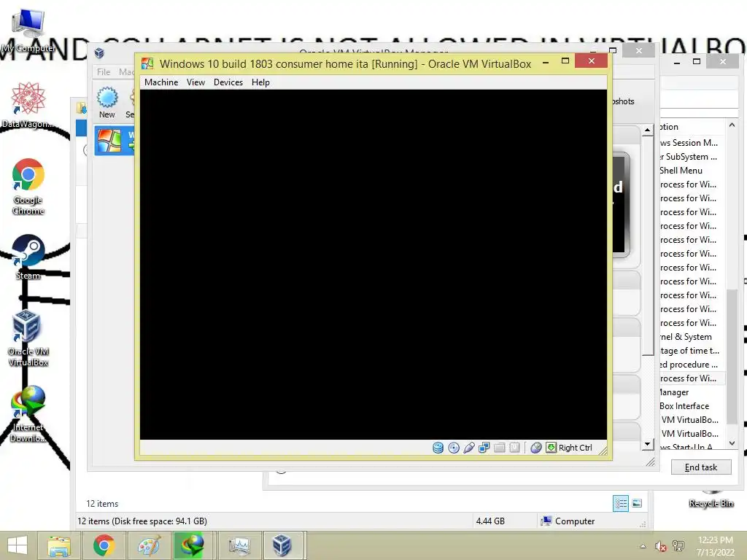The image size is (747, 560).
Task: Click Task Manager list scroll-down arrow
Action: point(732,443)
